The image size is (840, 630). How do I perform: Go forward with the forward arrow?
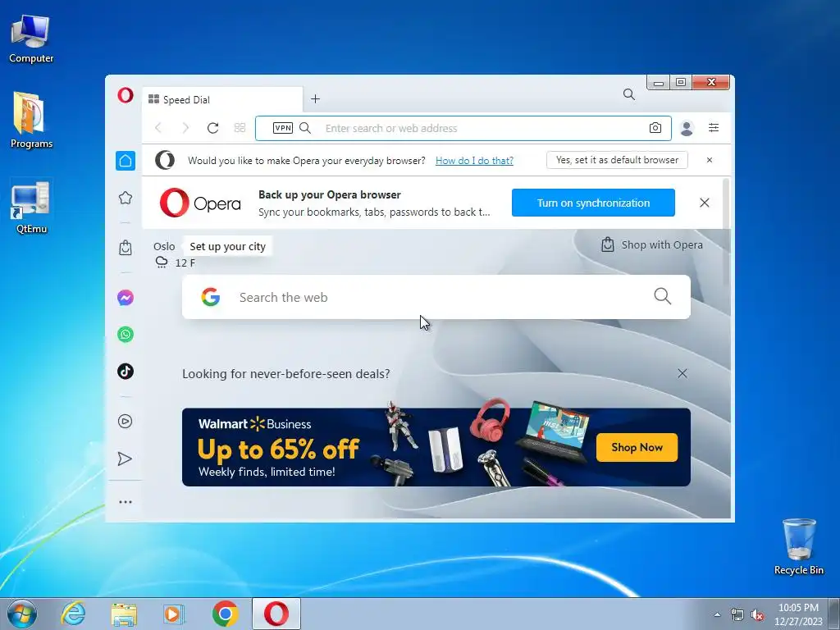click(x=185, y=128)
